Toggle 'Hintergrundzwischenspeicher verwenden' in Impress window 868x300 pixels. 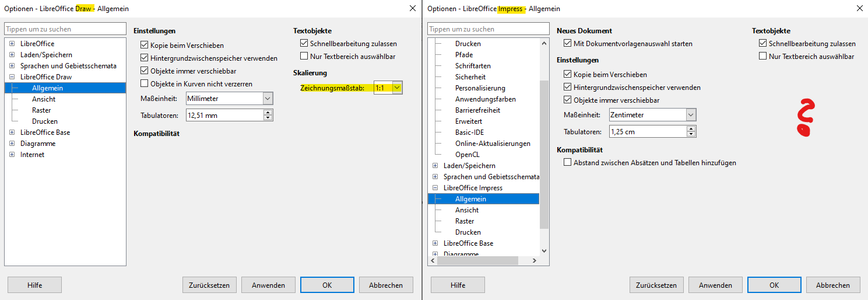coord(568,87)
